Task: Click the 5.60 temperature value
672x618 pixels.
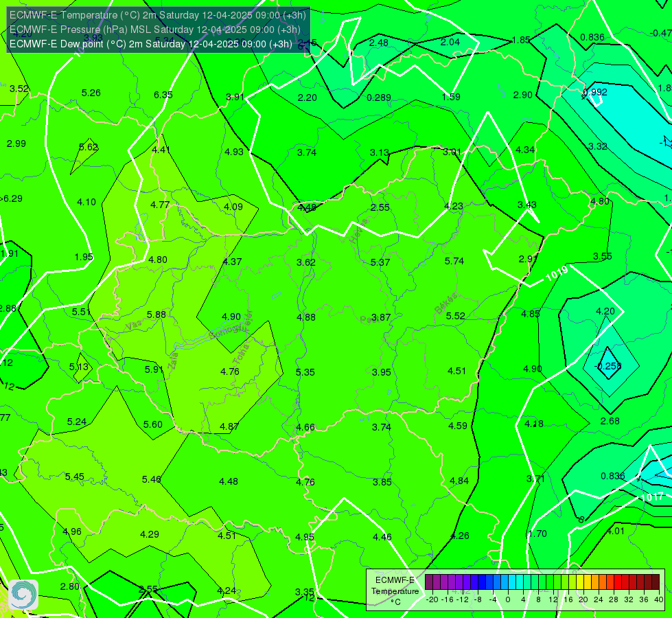Action: [152, 424]
